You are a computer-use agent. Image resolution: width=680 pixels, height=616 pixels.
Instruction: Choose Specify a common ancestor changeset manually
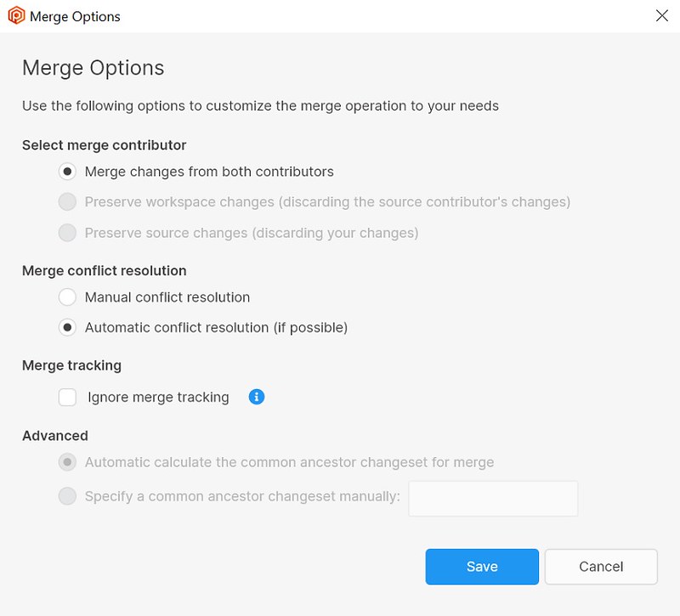67,496
